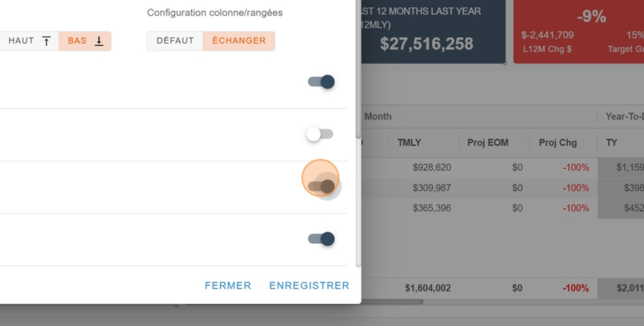Screen dimensions: 644x326
Task: Click the $928,620 TMLY cell
Action: coord(431,168)
